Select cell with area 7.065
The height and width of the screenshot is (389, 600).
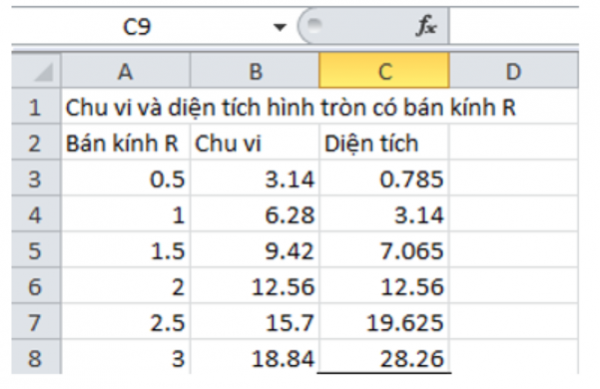click(x=384, y=250)
